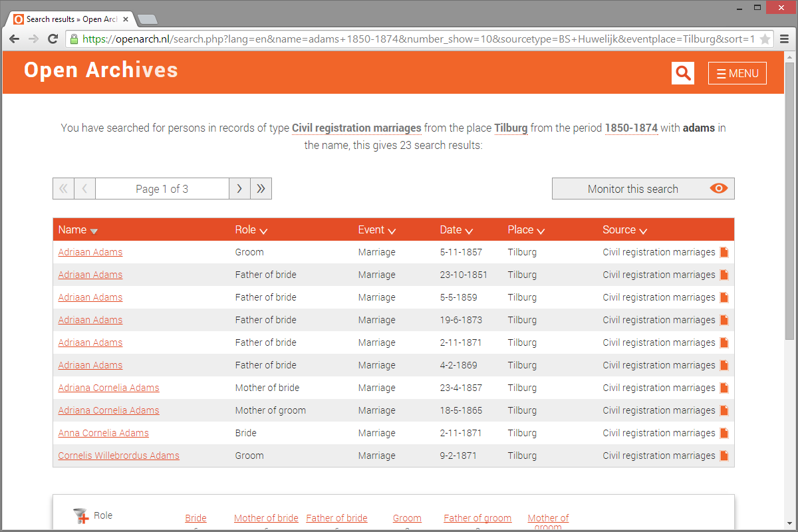
Task: Click the Role filter funnel icon
Action: pos(82,516)
